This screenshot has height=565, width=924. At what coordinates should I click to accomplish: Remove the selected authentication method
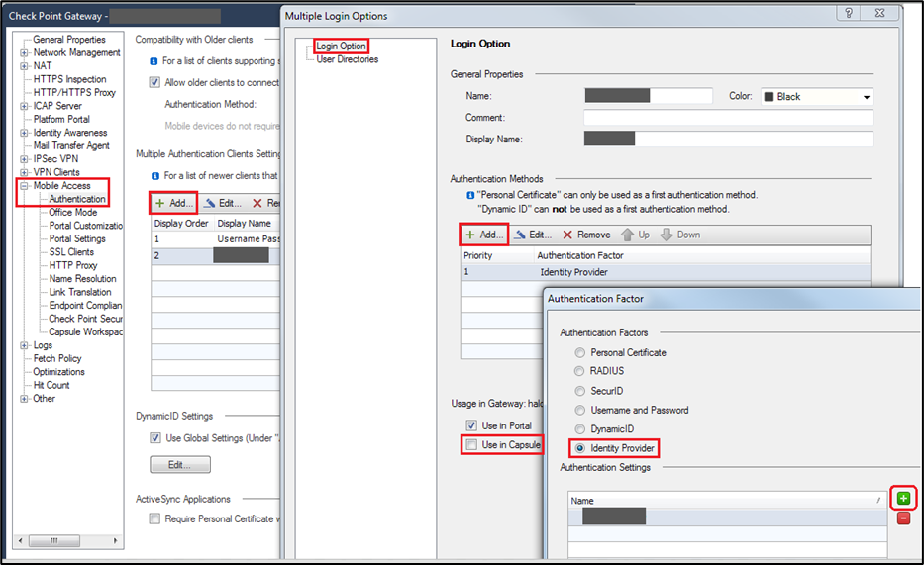tap(586, 235)
